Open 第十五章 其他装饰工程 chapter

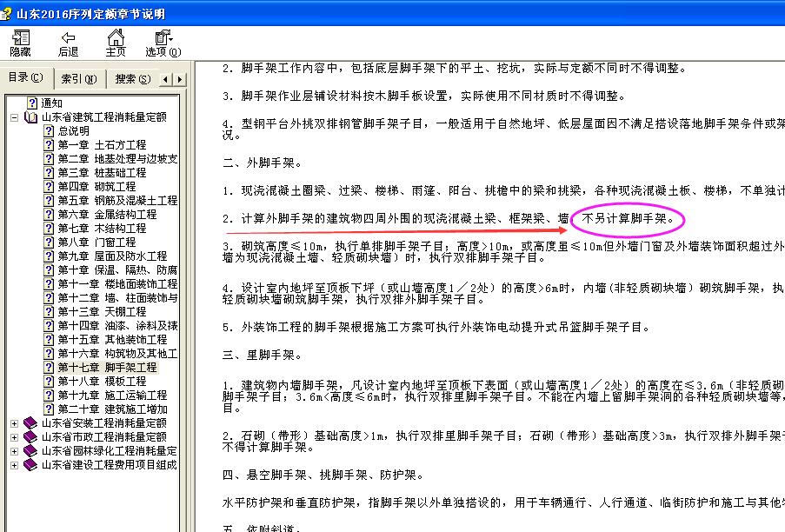(x=112, y=340)
